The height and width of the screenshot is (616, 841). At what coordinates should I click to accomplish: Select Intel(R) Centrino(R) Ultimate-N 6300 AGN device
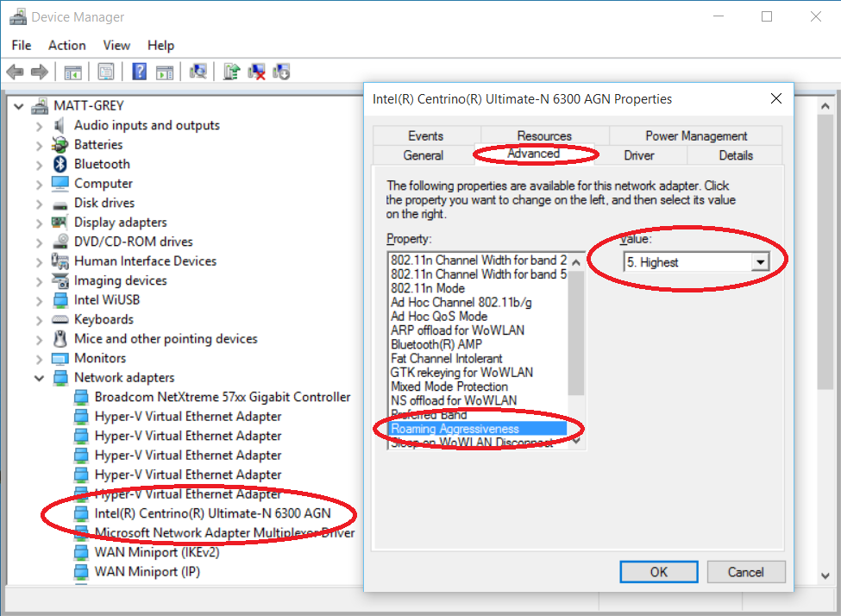pos(212,513)
